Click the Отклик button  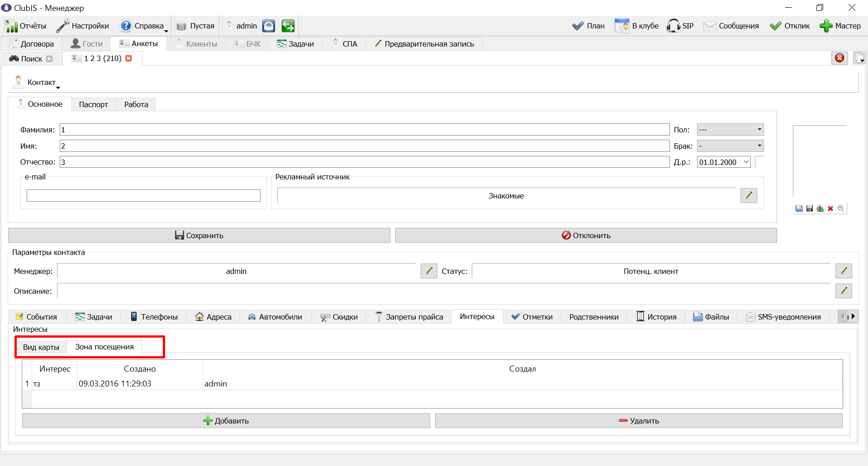coord(790,26)
